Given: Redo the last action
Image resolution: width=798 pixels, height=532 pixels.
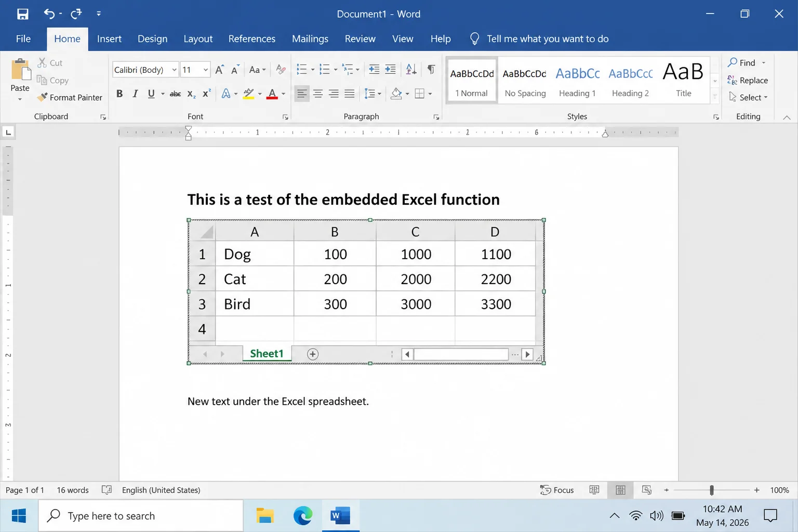Looking at the screenshot, I should (x=76, y=14).
